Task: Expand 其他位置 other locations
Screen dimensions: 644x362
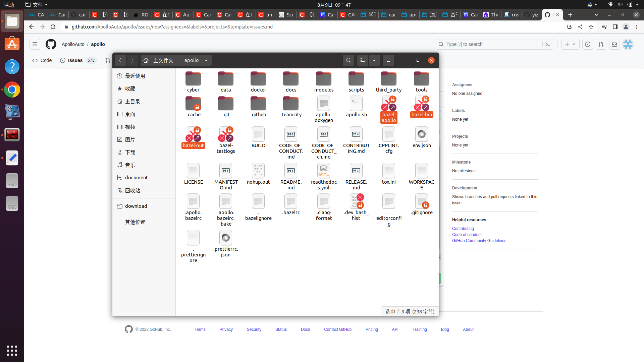Action: (135, 222)
